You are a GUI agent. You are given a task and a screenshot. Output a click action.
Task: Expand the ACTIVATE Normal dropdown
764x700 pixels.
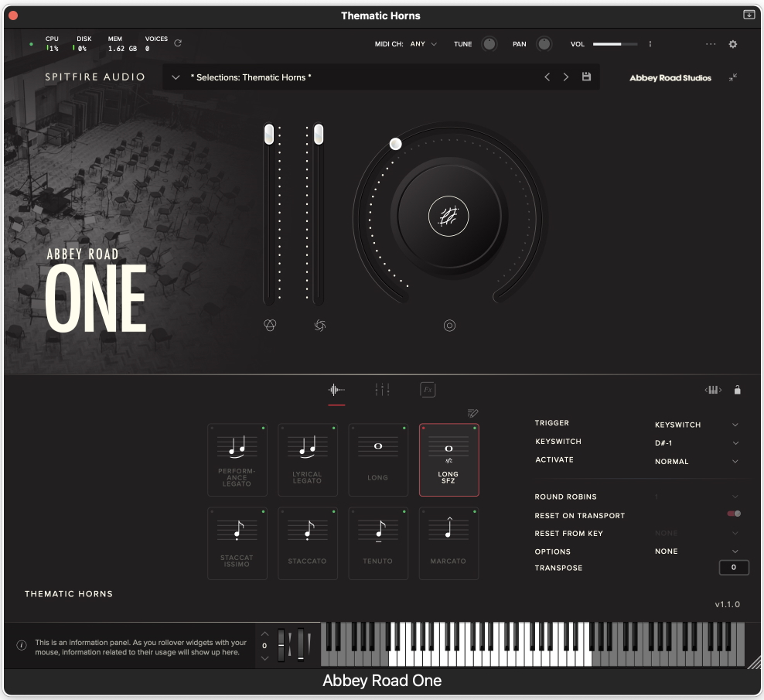tap(696, 462)
